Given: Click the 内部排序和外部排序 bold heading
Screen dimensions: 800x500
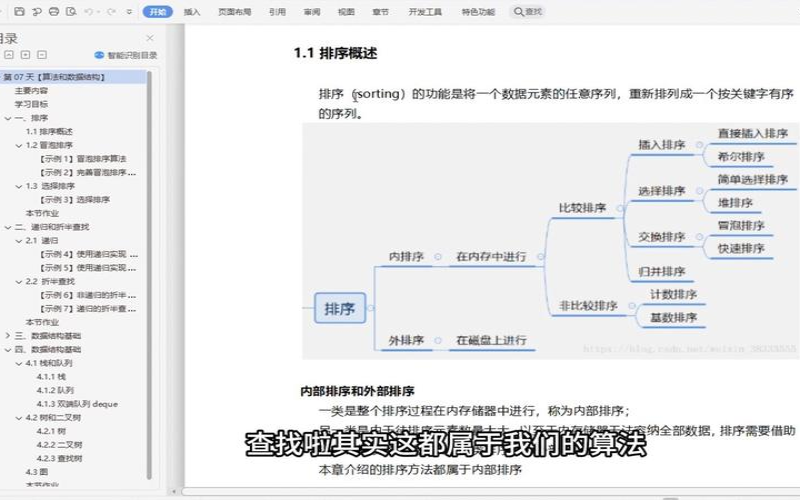Looking at the screenshot, I should pos(357,391).
